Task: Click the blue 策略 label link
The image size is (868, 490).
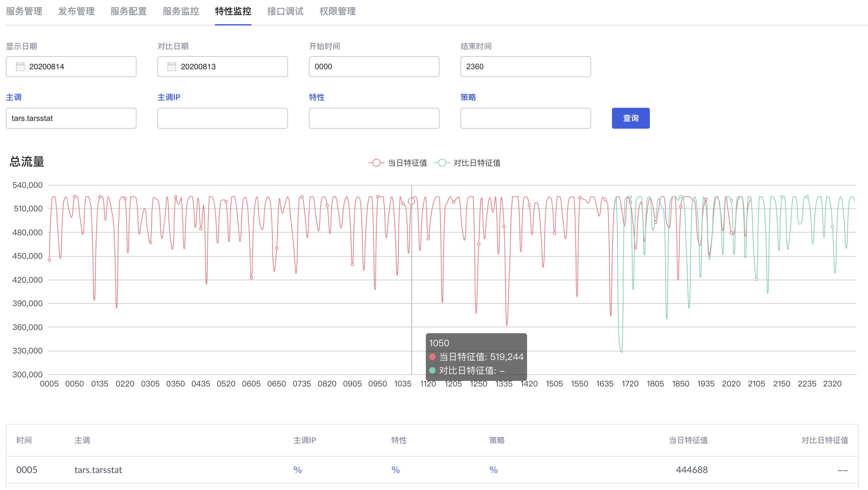Action: click(468, 97)
